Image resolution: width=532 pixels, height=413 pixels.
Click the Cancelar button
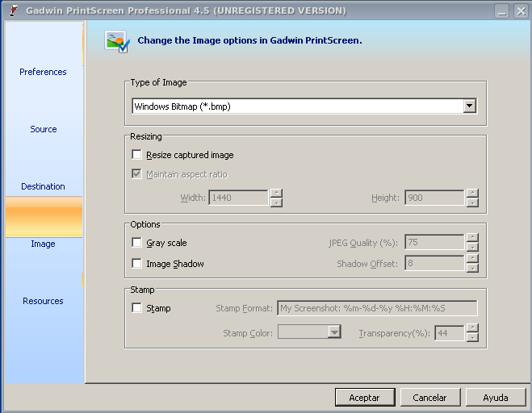click(x=429, y=398)
